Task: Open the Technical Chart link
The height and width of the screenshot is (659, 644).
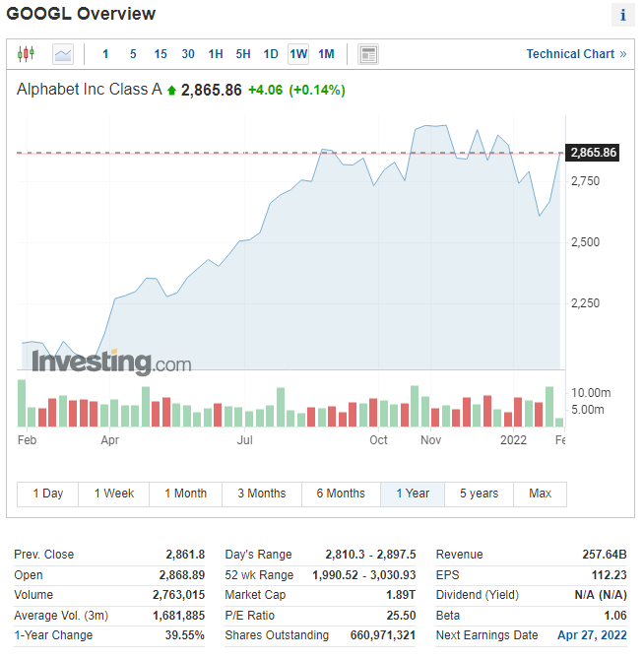Action: [576, 54]
